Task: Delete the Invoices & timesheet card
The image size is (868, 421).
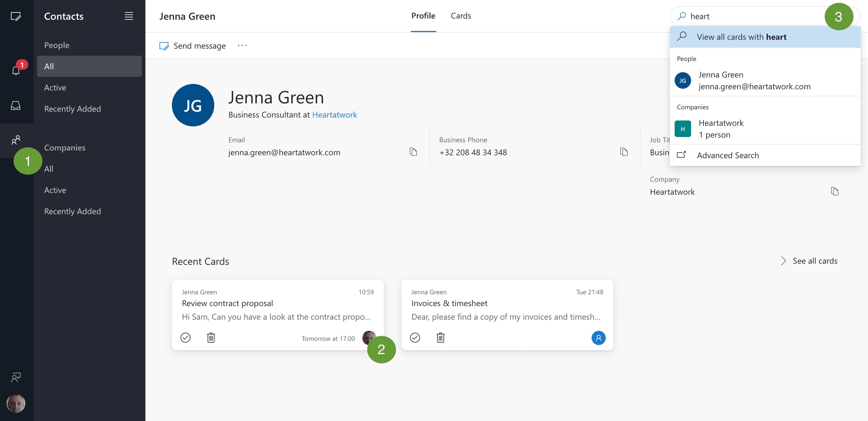Action: [440, 338]
